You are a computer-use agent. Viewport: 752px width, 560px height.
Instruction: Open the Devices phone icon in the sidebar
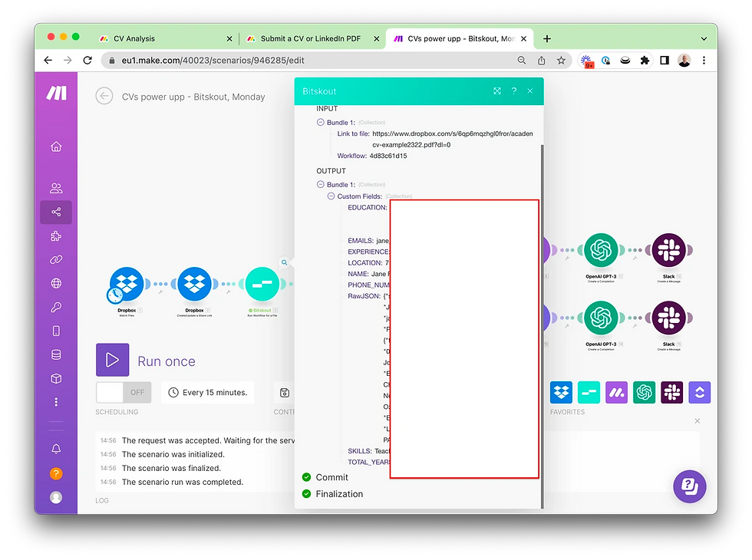coord(56,331)
